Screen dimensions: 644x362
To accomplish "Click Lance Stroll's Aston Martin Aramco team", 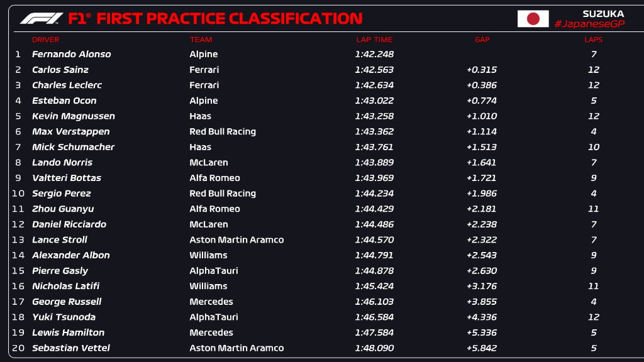I will [x=236, y=239].
